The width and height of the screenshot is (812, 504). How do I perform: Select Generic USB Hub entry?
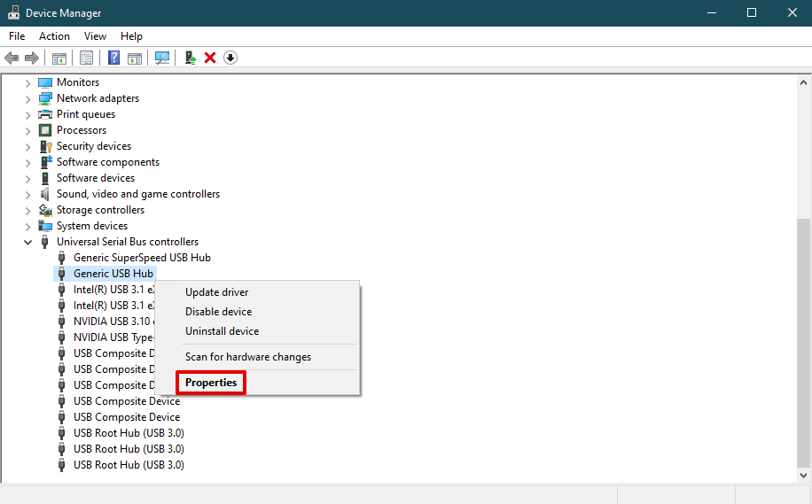113,274
